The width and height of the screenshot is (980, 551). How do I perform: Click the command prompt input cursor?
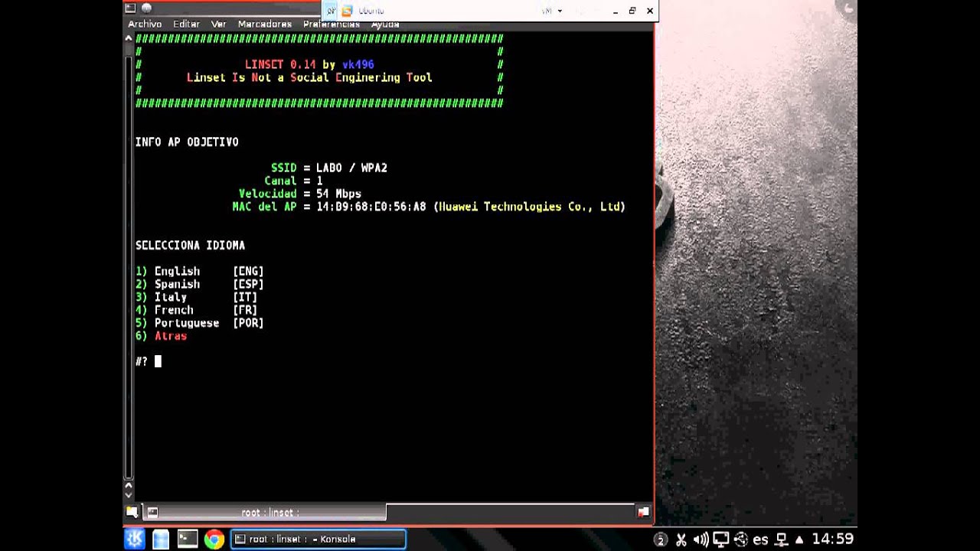pos(158,361)
